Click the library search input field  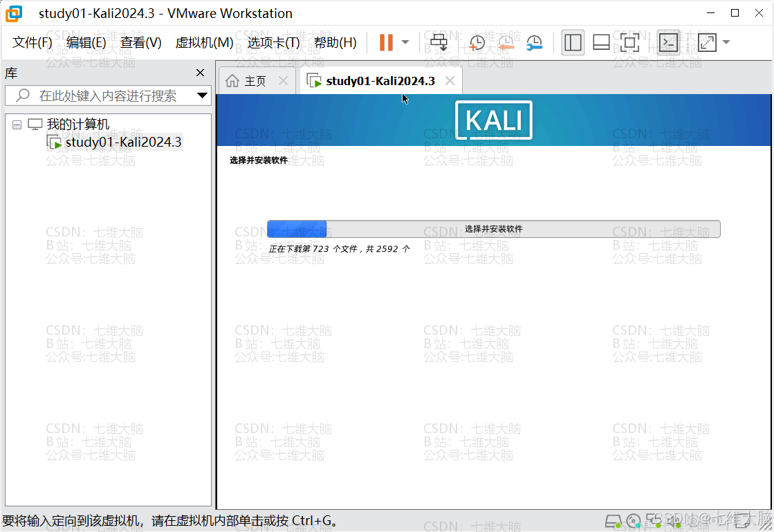click(108, 95)
